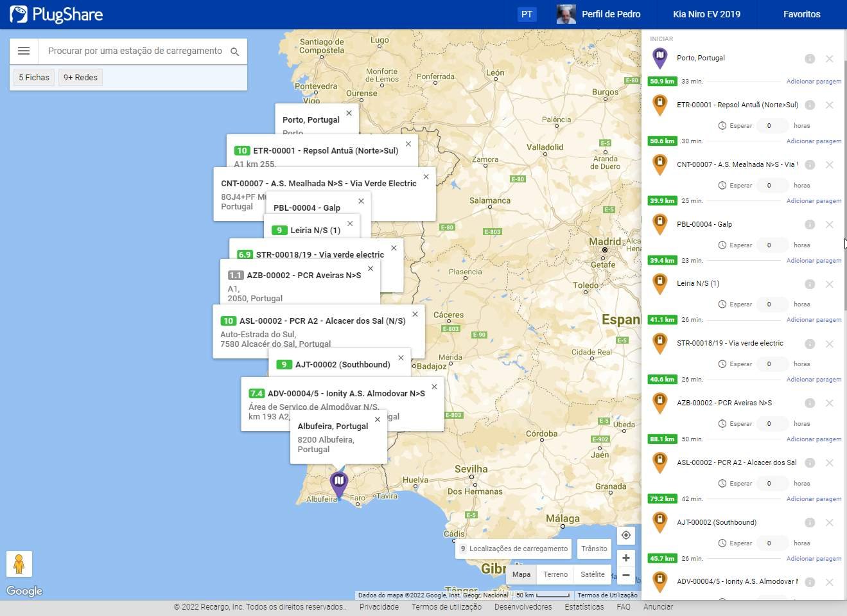Click the search magnifier icon

(x=235, y=52)
